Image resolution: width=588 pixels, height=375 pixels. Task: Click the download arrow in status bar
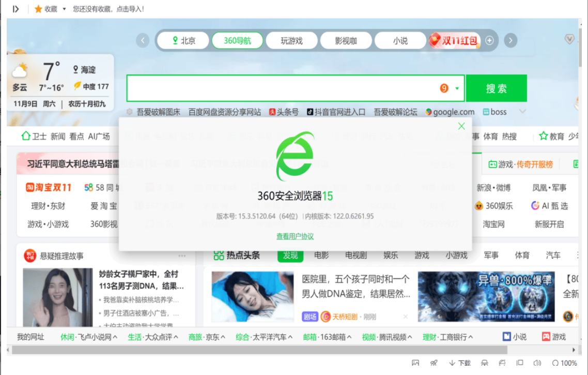452,363
